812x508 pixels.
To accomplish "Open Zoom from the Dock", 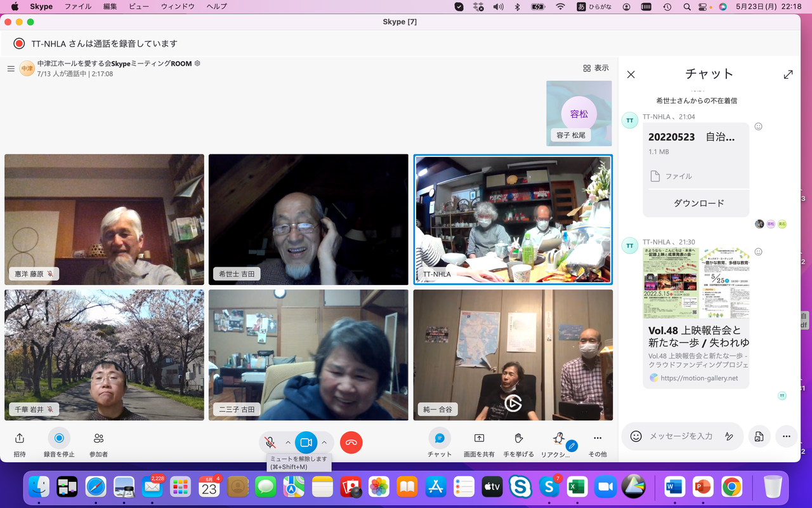I will coord(605,487).
